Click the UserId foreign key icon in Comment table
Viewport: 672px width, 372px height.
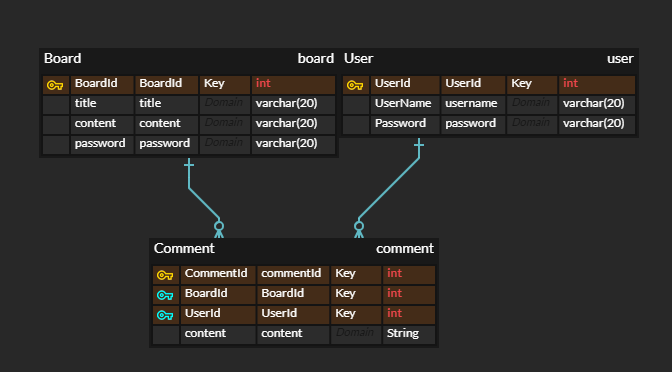pyautogui.click(x=165, y=315)
